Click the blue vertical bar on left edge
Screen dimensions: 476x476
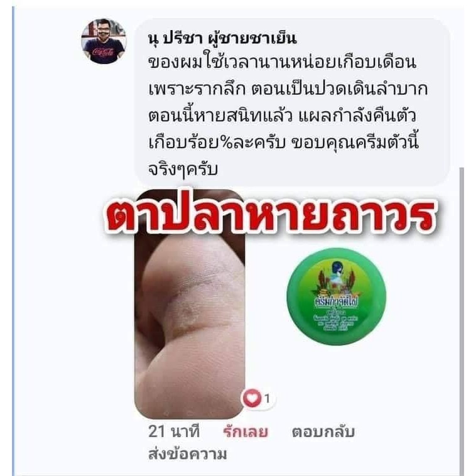[13, 240]
